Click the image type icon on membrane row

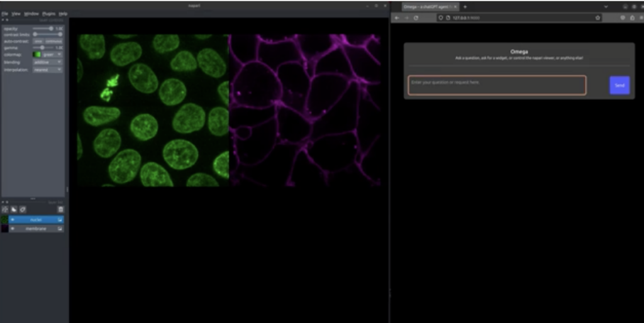60,229
